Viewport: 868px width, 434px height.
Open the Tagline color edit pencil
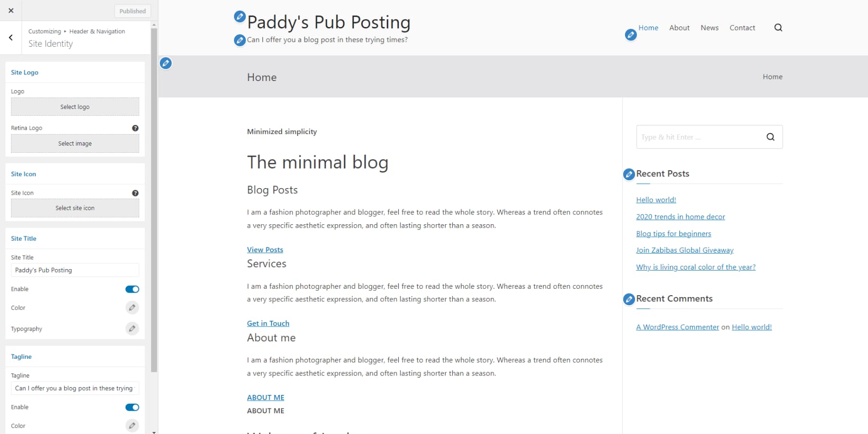pyautogui.click(x=132, y=426)
